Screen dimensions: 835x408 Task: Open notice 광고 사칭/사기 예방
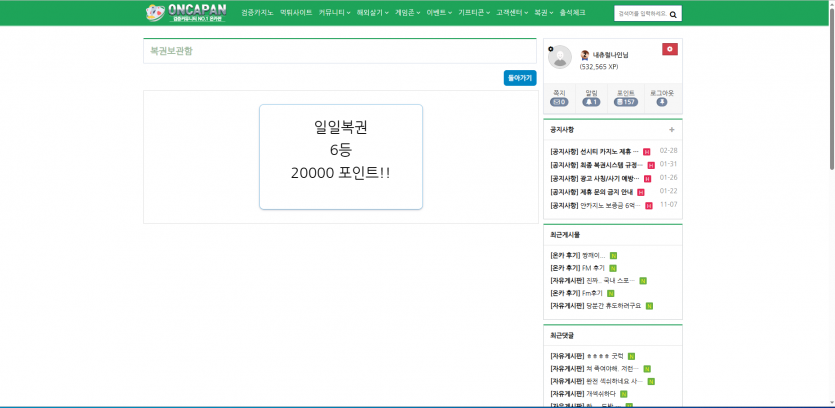[595, 178]
